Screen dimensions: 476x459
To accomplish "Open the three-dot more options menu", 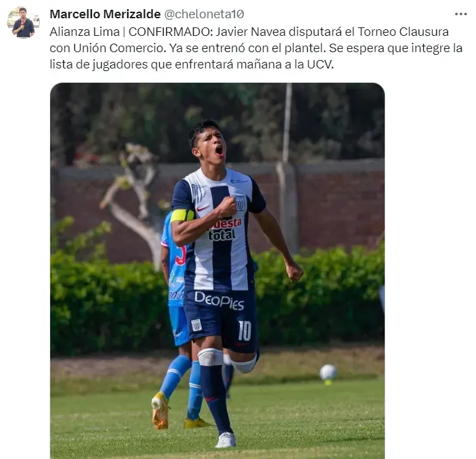I will point(460,14).
